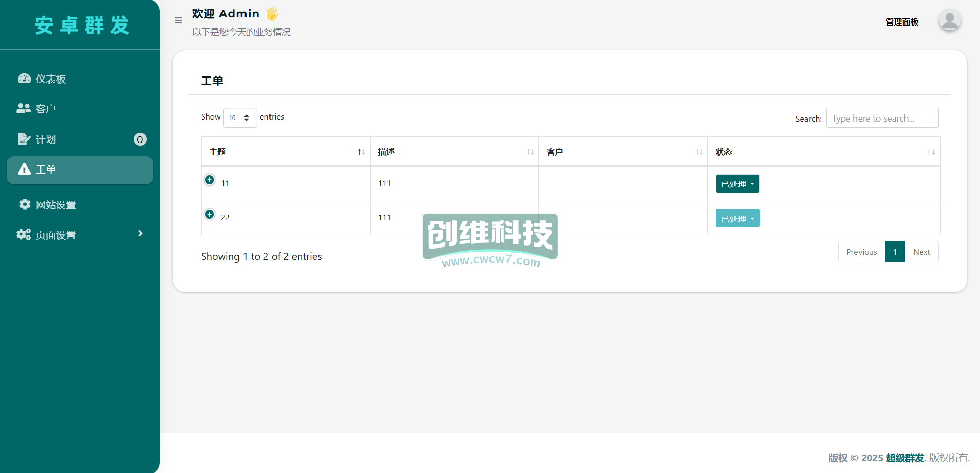Go to Next page
Screen dimensions: 980x473
tap(921, 252)
